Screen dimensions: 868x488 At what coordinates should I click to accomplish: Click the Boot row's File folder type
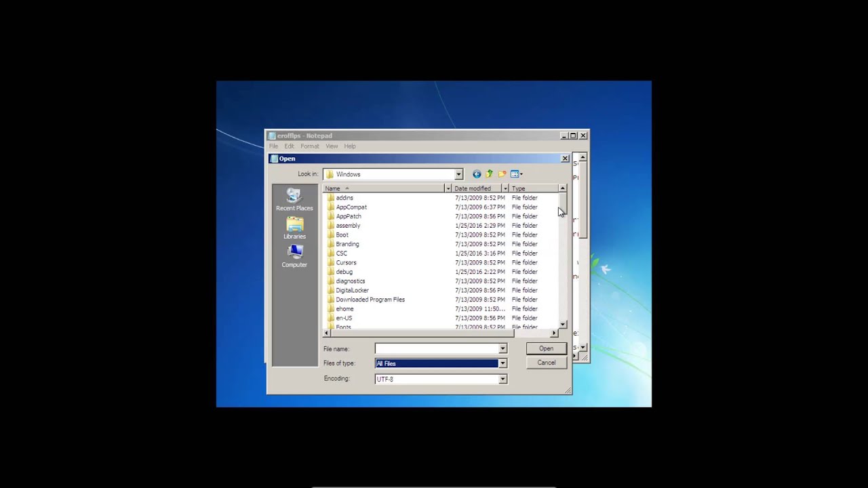(x=524, y=235)
